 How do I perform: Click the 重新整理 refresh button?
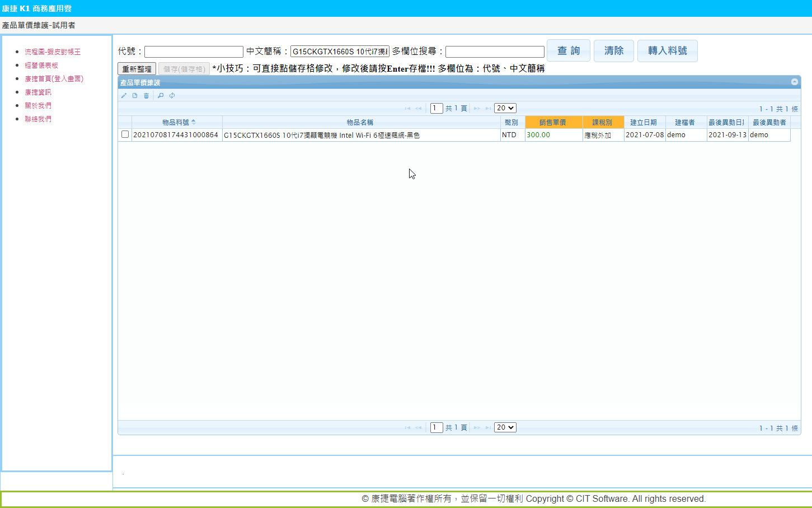click(137, 69)
